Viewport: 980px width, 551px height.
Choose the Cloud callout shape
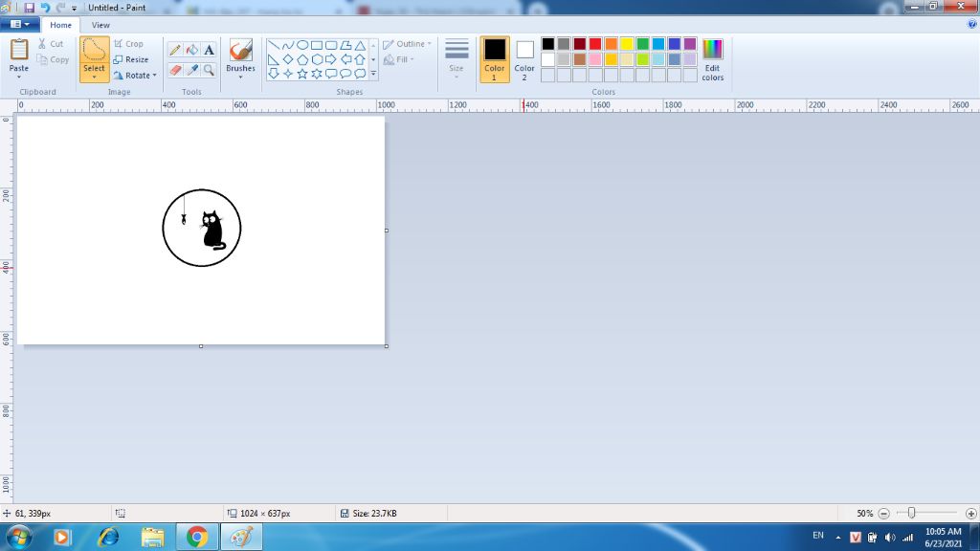point(360,74)
